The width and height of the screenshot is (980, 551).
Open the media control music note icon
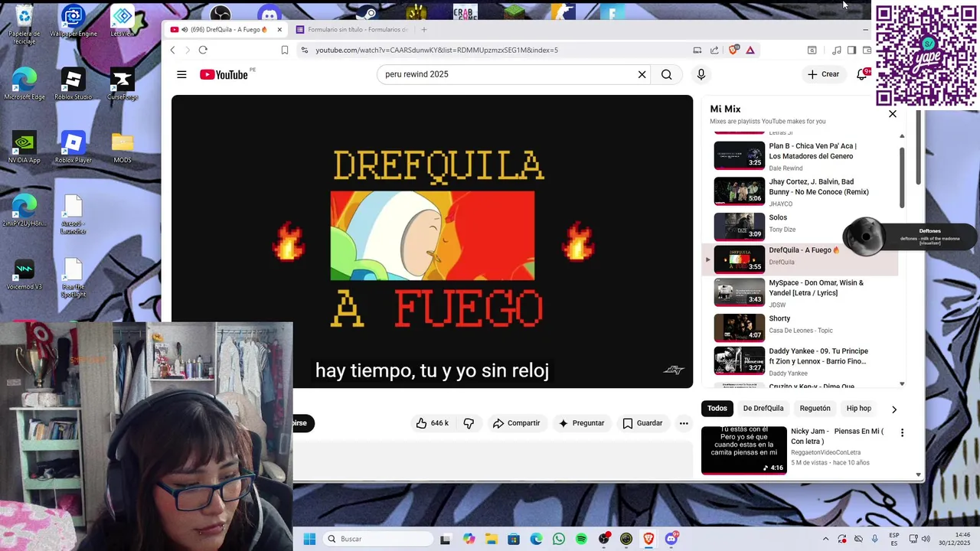[x=836, y=50]
